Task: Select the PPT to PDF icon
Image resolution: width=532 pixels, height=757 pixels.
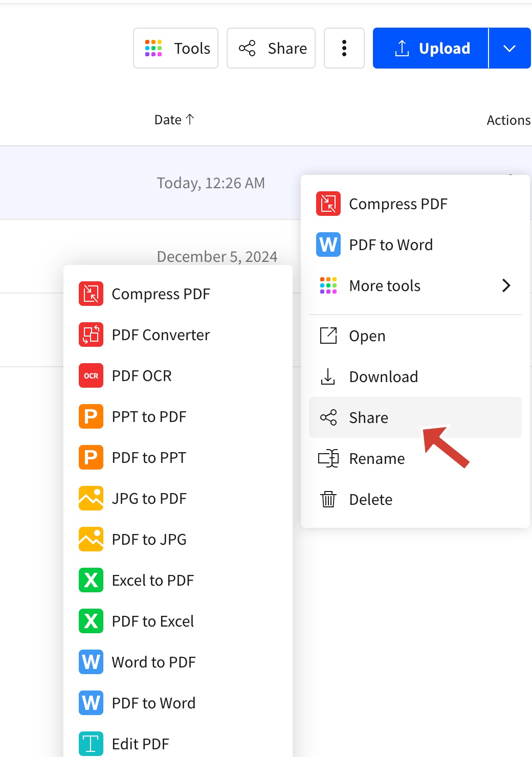Action: [91, 416]
